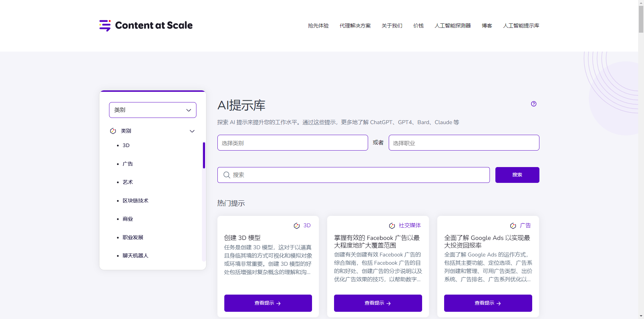Click the 3D category badge icon on first card
This screenshot has width=644, height=319.
point(297,226)
